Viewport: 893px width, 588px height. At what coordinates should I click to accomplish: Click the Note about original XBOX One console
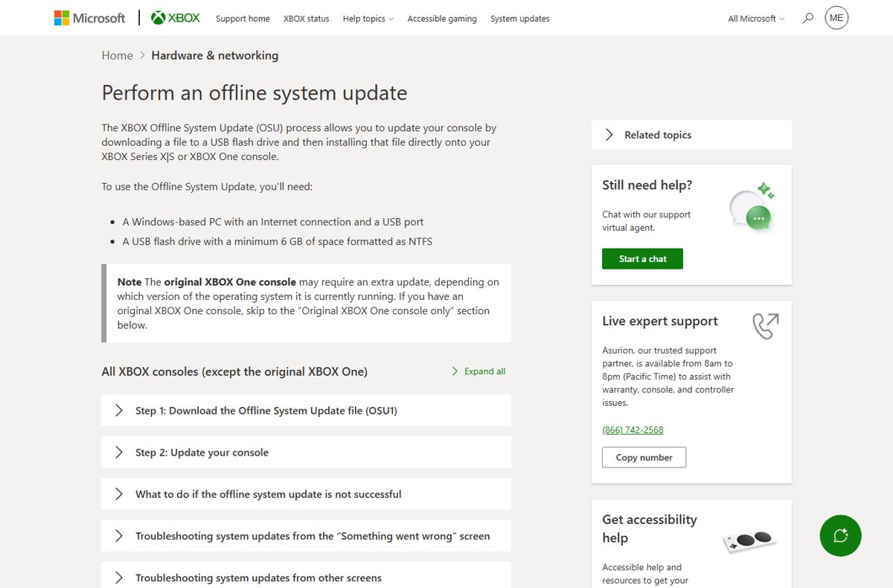pos(307,303)
